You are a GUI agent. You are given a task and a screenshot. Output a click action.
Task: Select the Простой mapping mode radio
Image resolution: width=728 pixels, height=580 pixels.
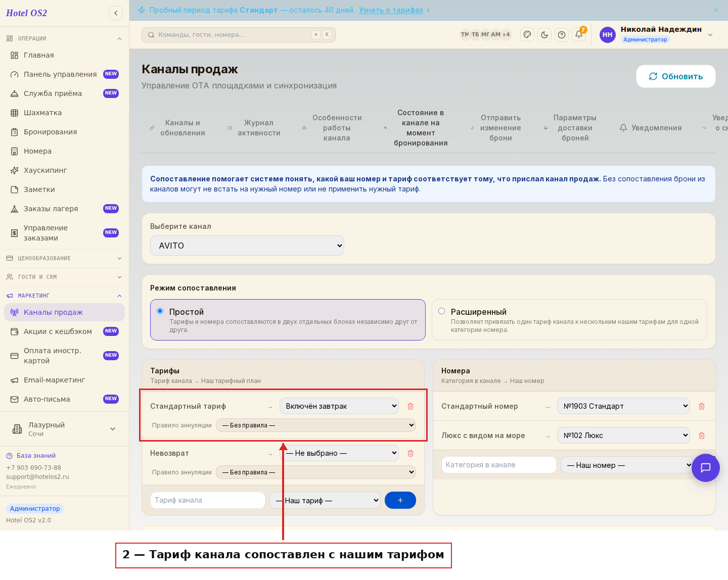160,311
